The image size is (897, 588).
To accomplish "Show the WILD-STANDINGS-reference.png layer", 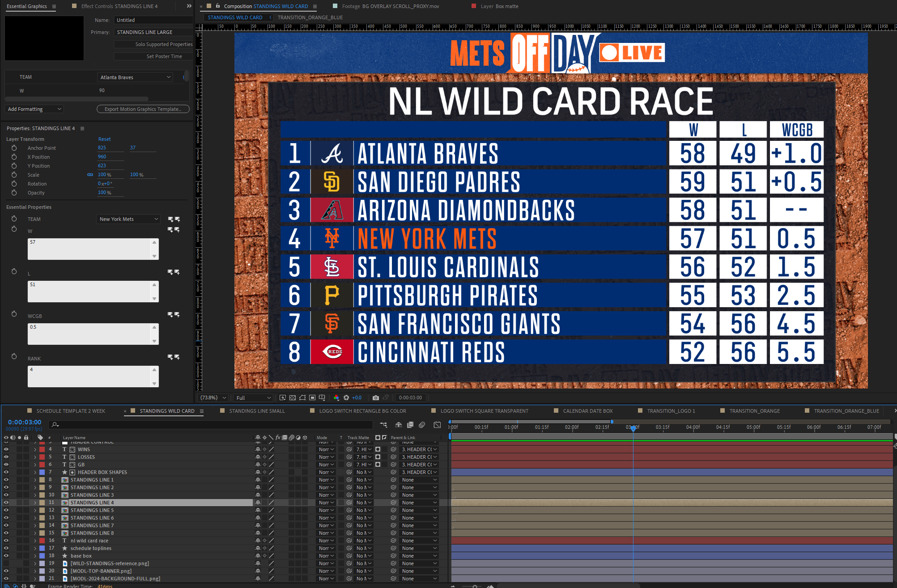I will (x=6, y=563).
